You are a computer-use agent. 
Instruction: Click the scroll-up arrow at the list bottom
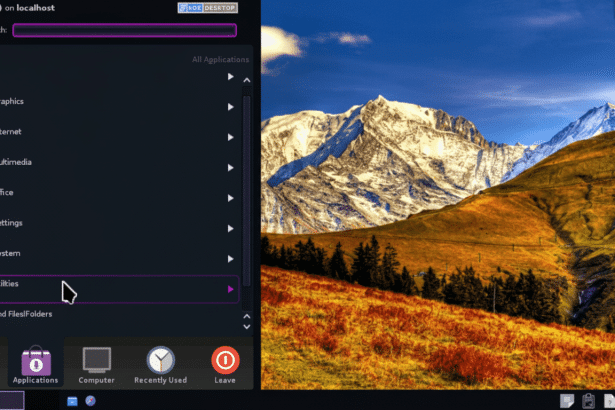[x=247, y=316]
